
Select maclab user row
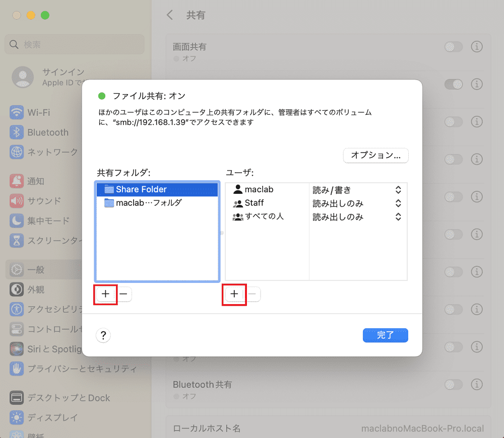(267, 189)
